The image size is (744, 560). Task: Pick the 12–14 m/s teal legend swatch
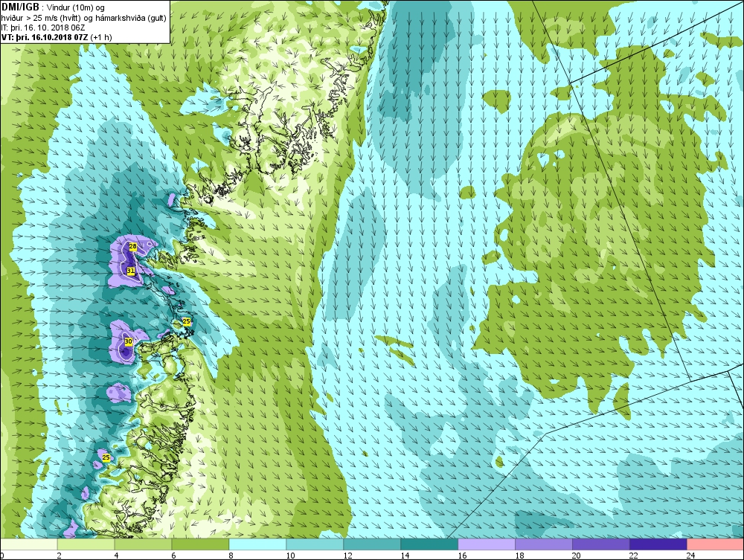(x=372, y=544)
